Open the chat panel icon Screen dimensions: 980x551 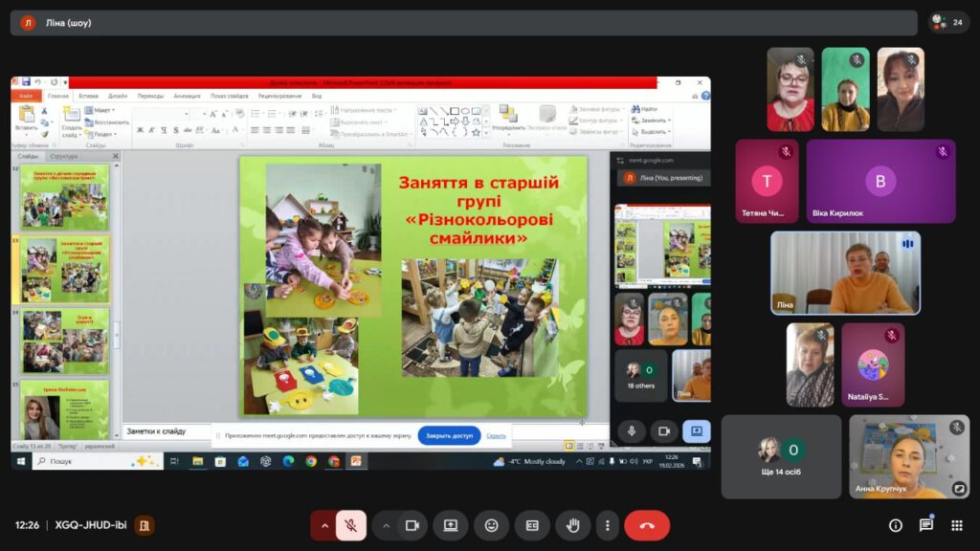coord(926,525)
